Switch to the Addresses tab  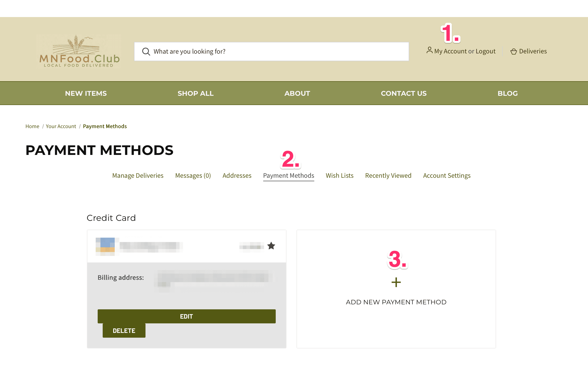click(x=237, y=175)
